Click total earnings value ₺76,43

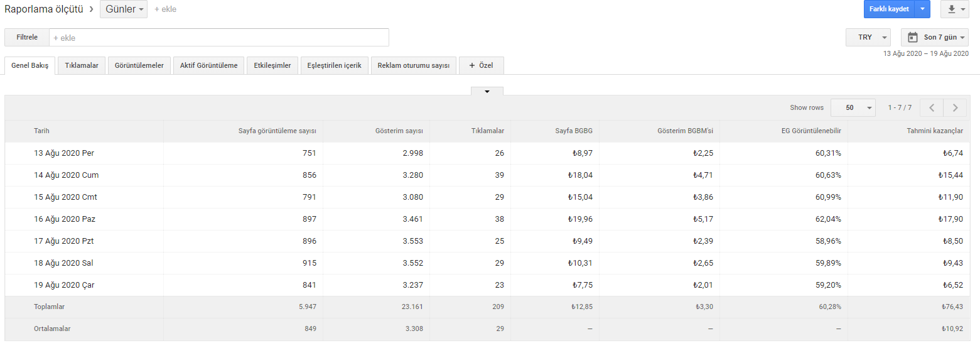coord(952,307)
